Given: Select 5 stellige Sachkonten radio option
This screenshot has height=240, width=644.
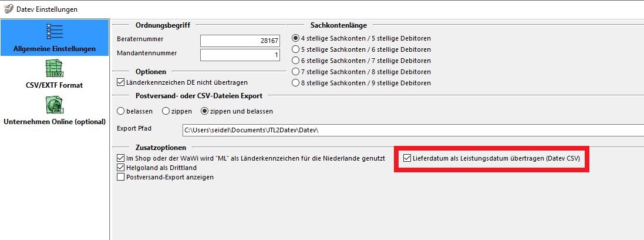Looking at the screenshot, I should tap(295, 49).
